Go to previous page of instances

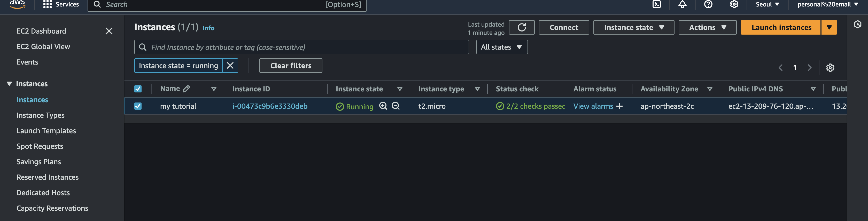coord(780,68)
